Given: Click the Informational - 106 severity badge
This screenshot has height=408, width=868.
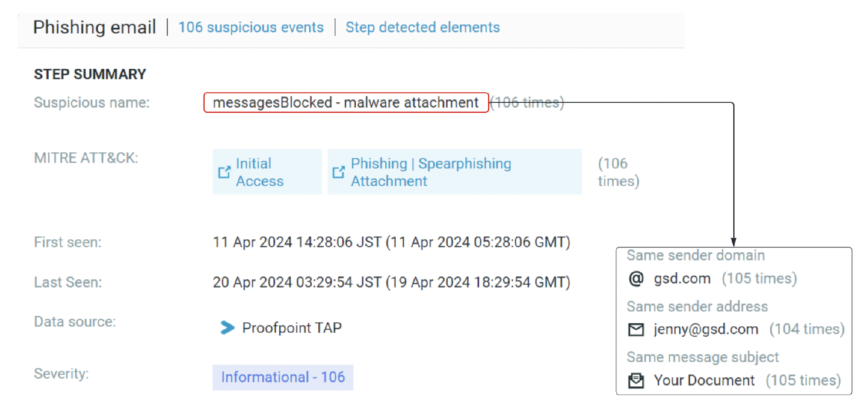Looking at the screenshot, I should [283, 377].
